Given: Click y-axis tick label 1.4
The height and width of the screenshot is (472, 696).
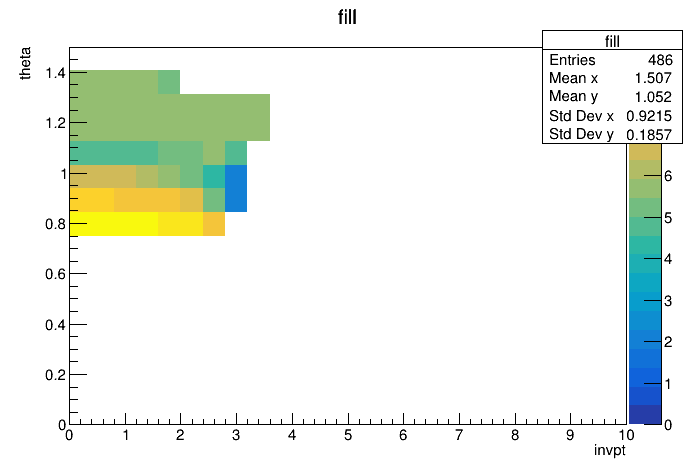Looking at the screenshot, I should (55, 73).
